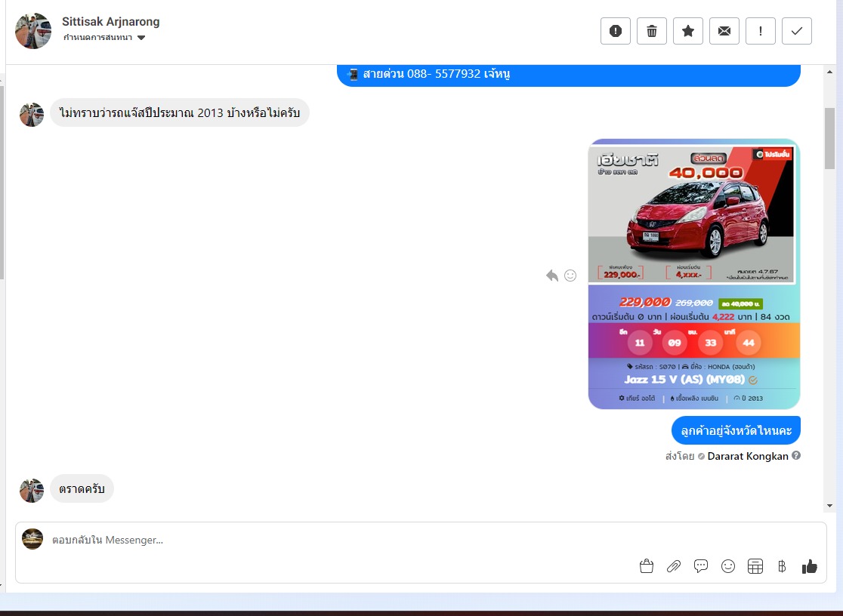The width and height of the screenshot is (843, 616).
Task: Delete conversation using trash icon
Action: (652, 31)
